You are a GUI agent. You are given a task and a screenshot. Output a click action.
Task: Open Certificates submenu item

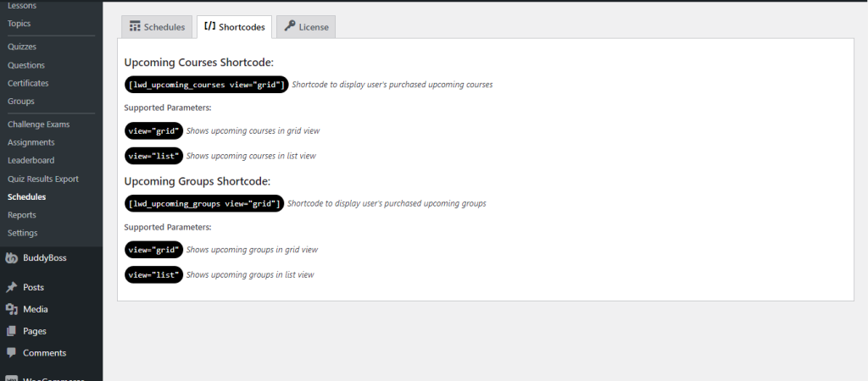point(28,83)
